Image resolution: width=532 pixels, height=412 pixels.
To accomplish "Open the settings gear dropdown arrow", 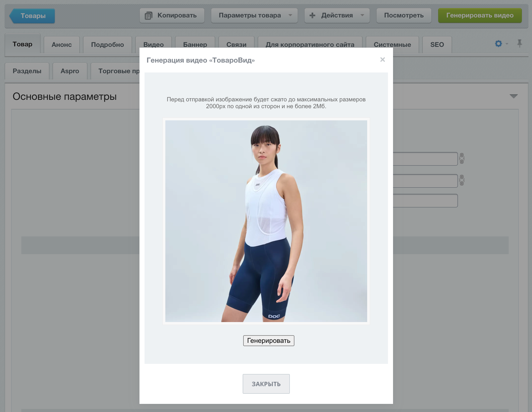I will (507, 44).
